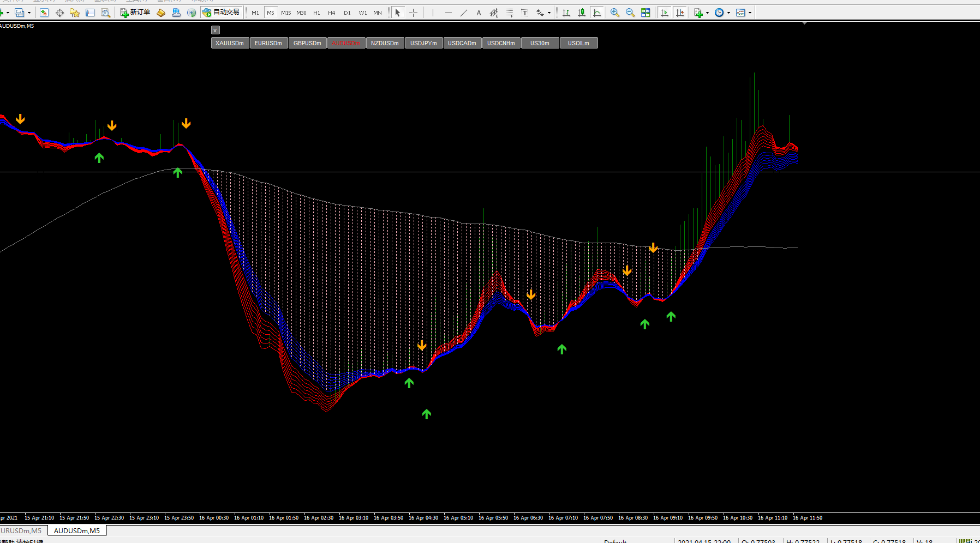Select the text A tool
Screen dimensions: 980x543
[479, 13]
